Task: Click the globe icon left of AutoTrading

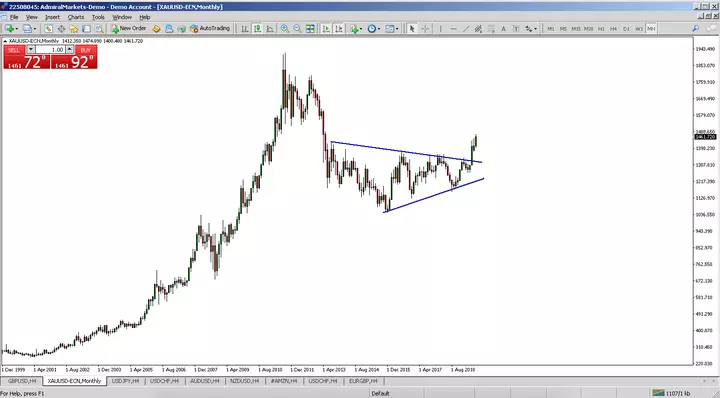Action: point(182,28)
